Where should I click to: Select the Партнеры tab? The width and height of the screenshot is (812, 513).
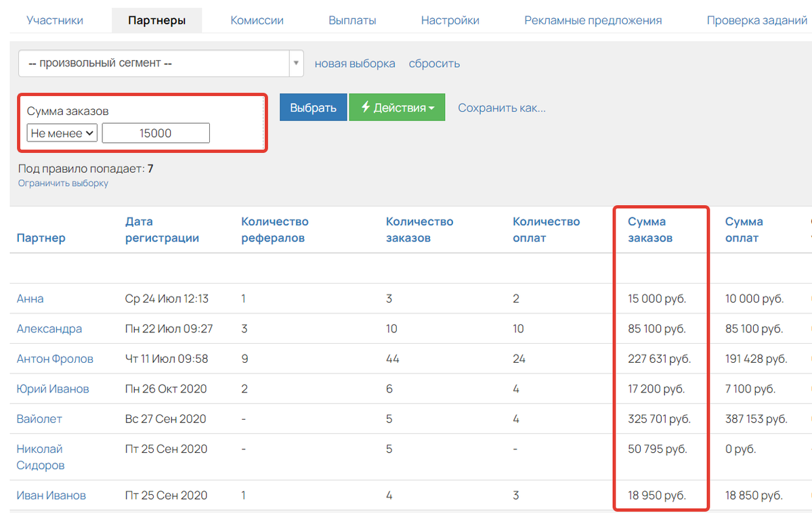157,20
